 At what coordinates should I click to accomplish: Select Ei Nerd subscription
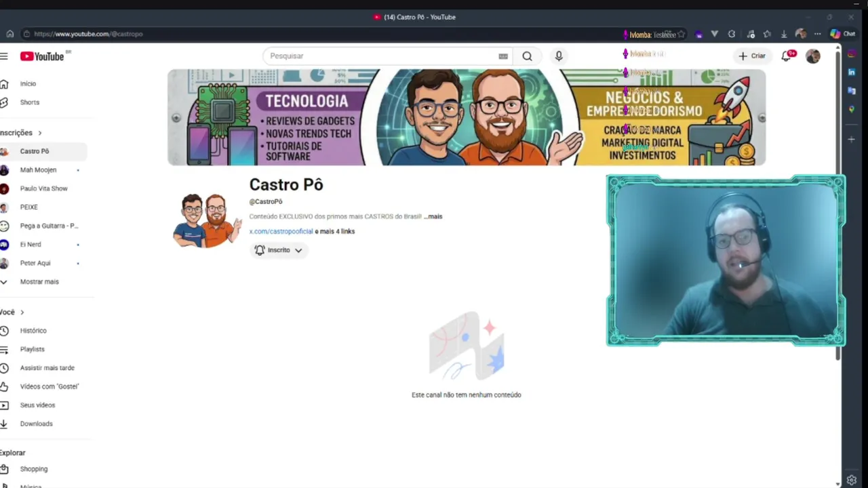click(31, 245)
